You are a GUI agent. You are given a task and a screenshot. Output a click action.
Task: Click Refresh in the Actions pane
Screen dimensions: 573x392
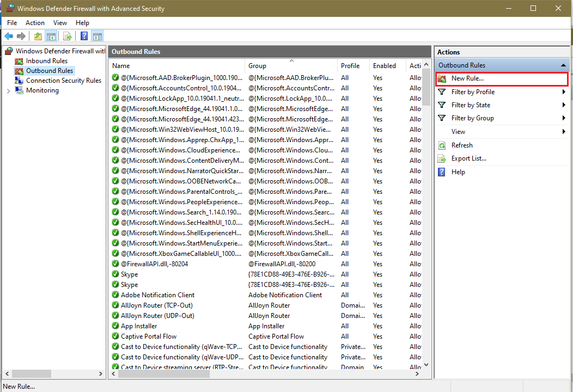[x=462, y=145]
